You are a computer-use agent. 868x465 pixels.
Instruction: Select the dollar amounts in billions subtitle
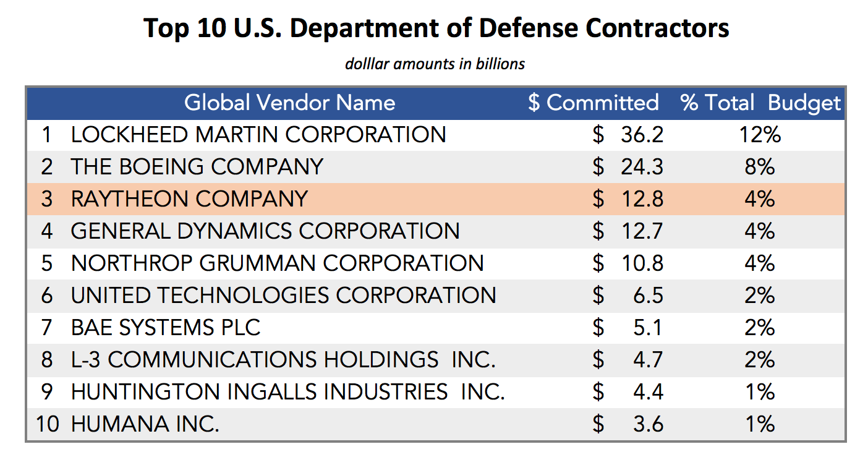pos(435,63)
